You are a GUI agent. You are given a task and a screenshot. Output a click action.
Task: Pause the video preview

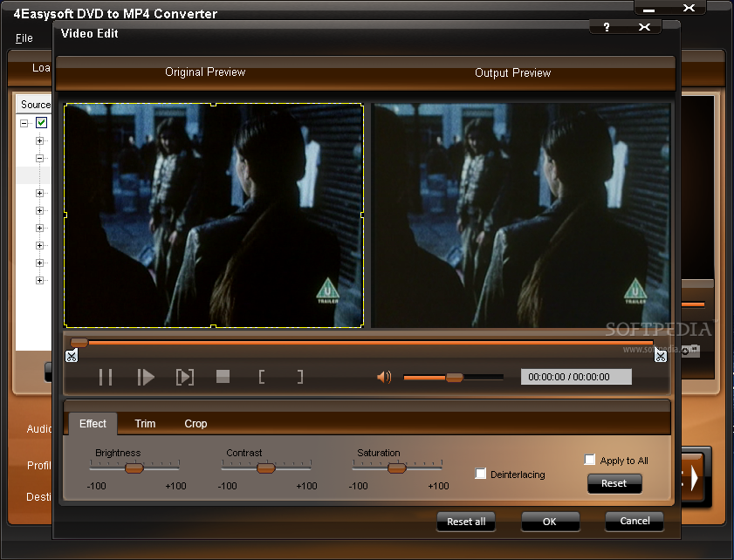[x=106, y=377]
